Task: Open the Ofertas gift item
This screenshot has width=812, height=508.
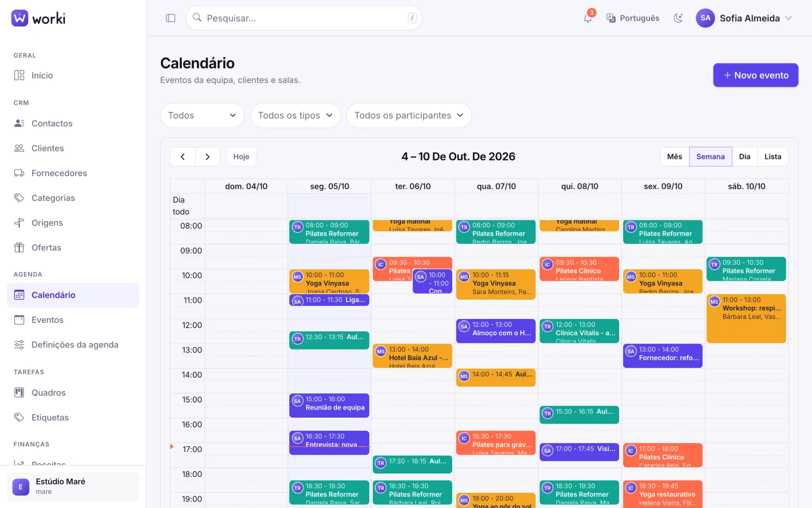Action: [73, 248]
